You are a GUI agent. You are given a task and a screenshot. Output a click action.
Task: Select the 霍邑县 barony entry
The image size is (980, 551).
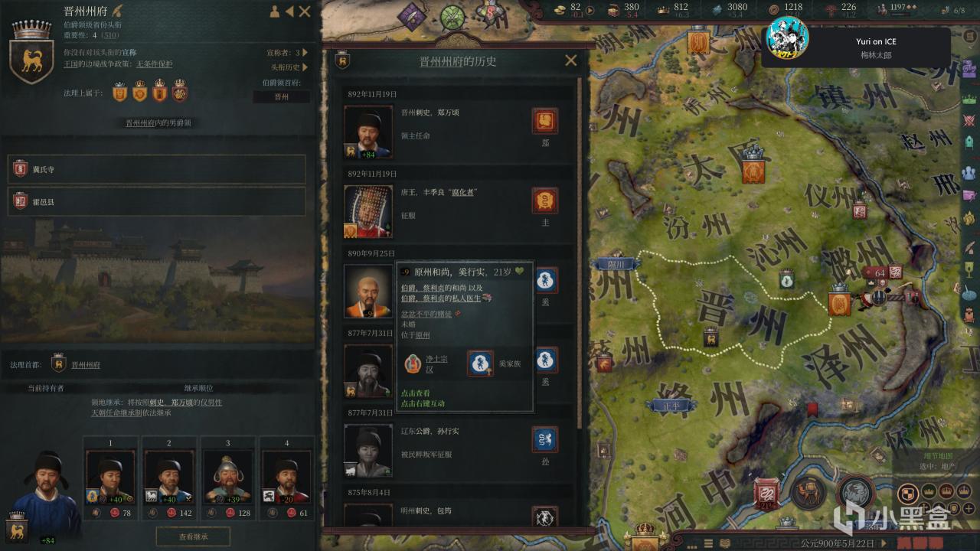157,202
